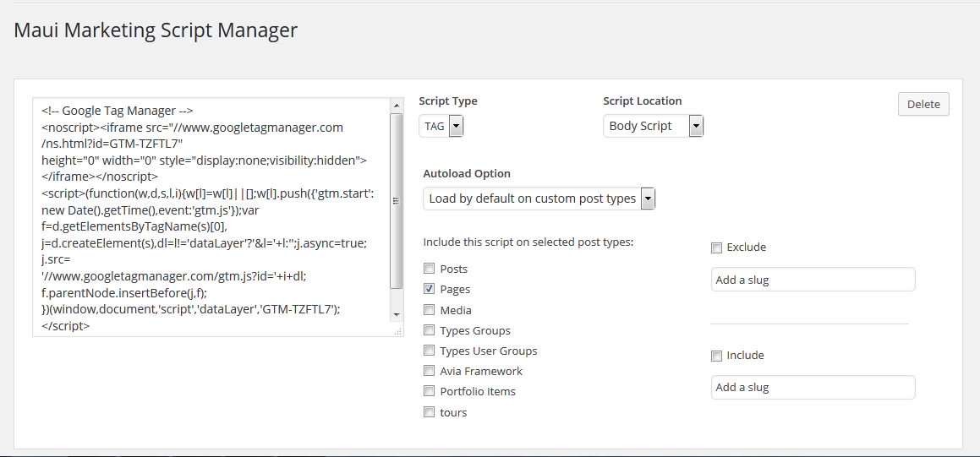This screenshot has height=457, width=980.
Task: Enable the Posts checkbox
Action: 429,269
